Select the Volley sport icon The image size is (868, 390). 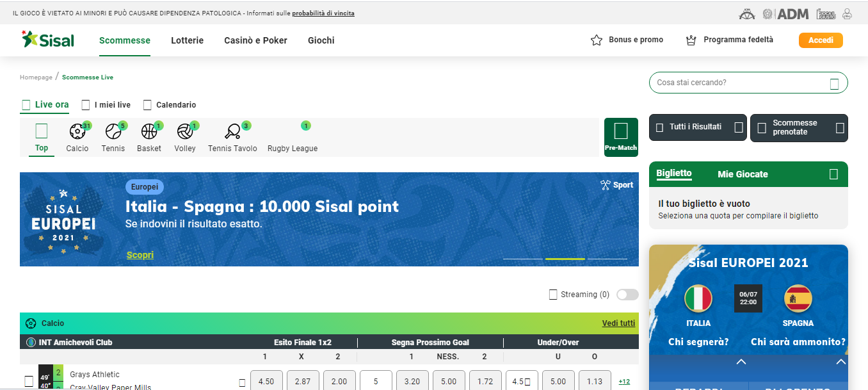[185, 132]
